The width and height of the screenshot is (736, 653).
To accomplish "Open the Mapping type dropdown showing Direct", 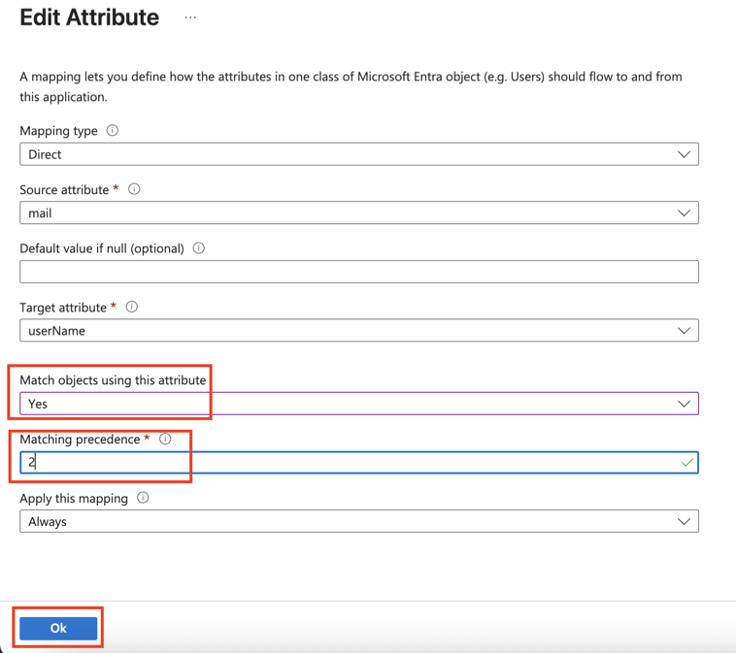I will click(x=358, y=154).
